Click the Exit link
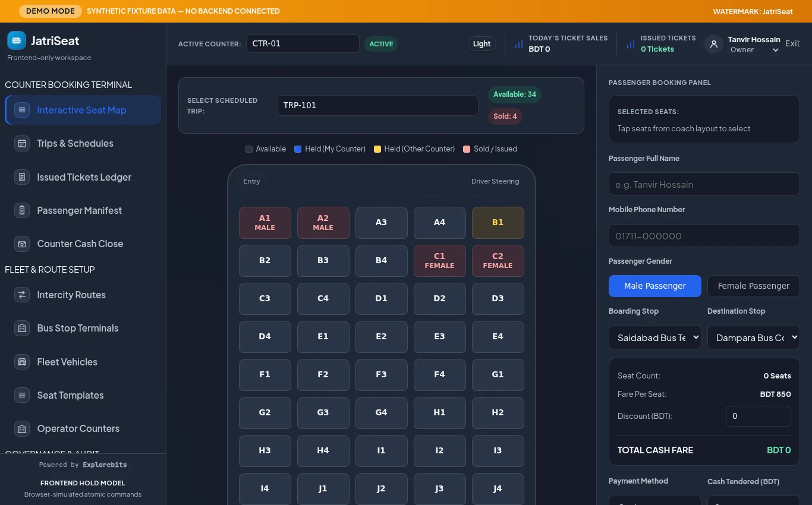812x505 pixels. tap(792, 43)
